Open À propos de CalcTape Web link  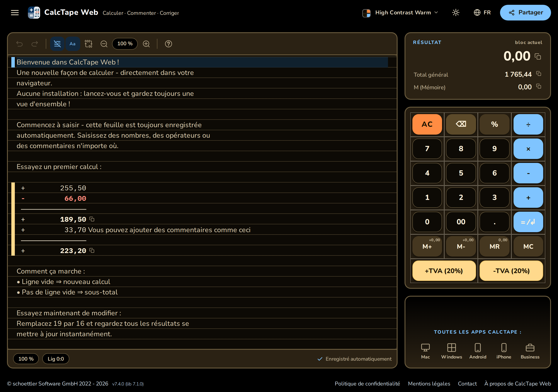tap(517, 384)
